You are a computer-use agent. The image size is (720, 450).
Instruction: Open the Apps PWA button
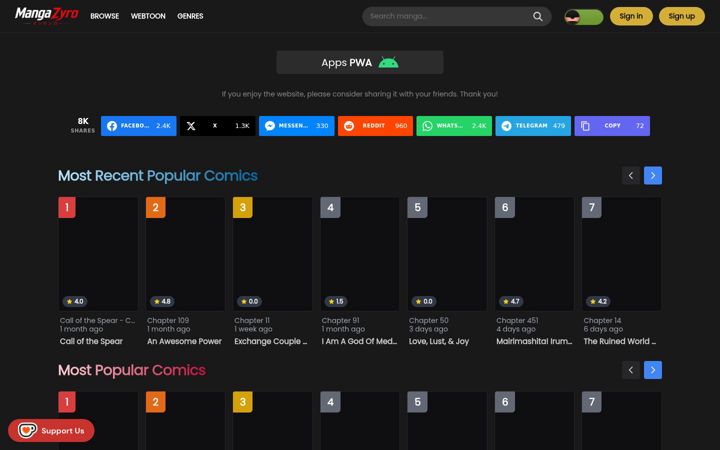(360, 62)
